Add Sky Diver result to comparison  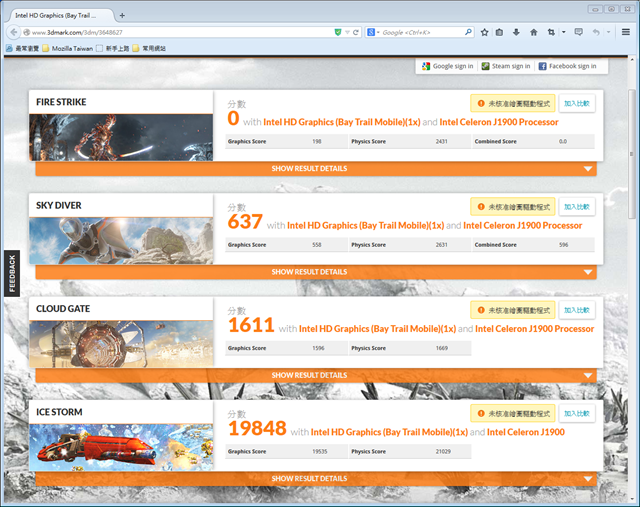577,207
